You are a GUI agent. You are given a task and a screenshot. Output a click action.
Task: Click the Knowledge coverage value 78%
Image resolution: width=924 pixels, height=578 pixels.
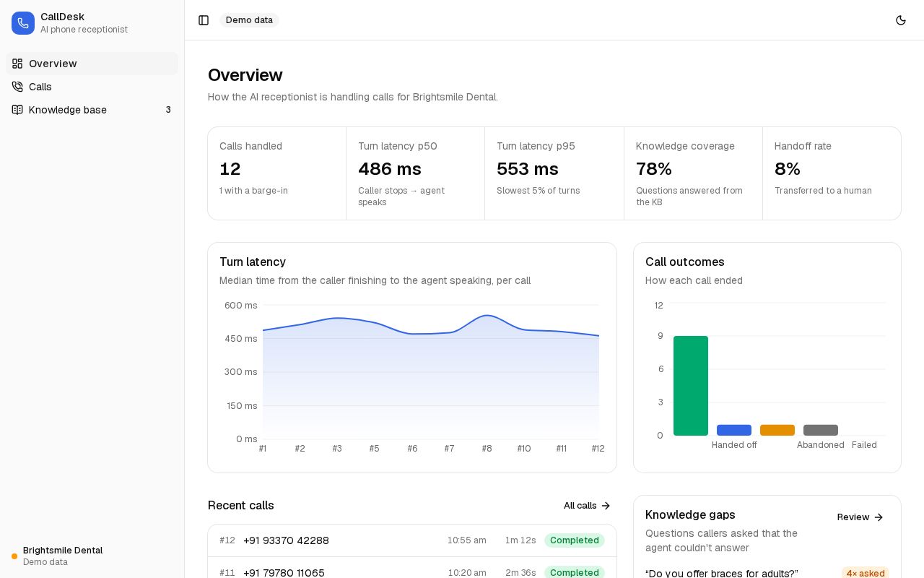(654, 169)
